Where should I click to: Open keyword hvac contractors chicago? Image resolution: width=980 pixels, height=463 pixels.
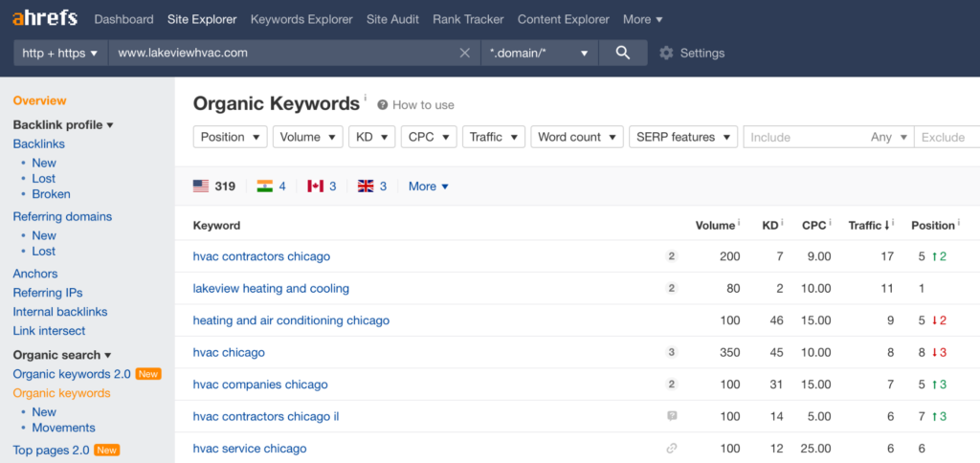click(x=261, y=256)
